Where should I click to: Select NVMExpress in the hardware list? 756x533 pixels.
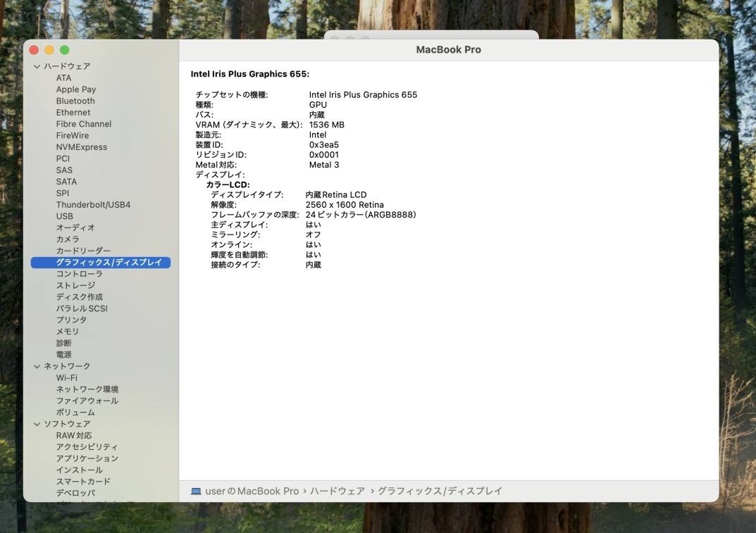coord(82,147)
